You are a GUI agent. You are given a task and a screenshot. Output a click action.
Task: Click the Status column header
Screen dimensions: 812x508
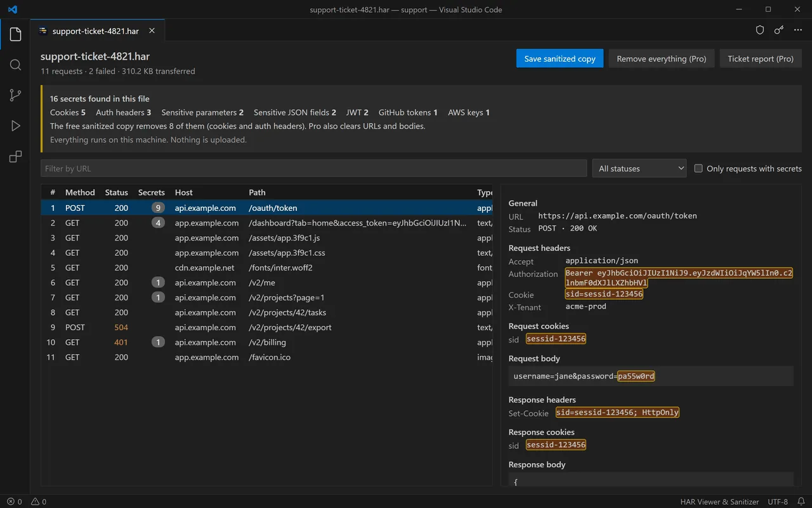click(117, 192)
